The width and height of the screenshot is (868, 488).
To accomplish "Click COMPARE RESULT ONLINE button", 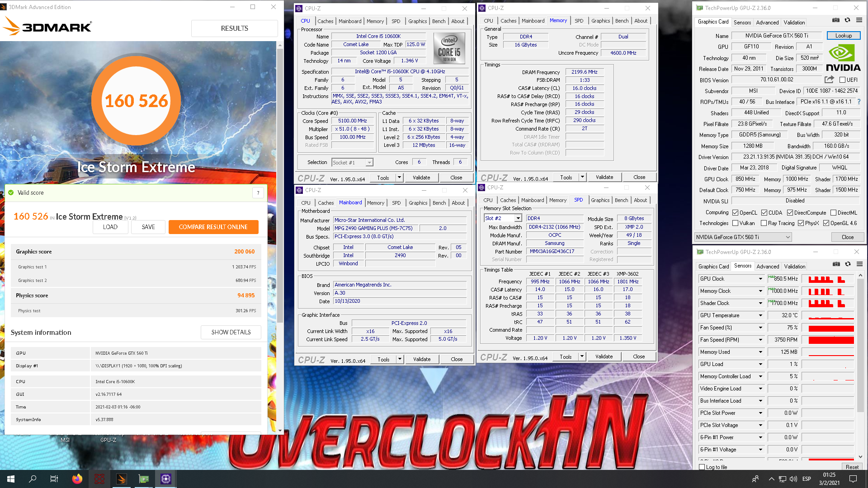I will (x=213, y=227).
